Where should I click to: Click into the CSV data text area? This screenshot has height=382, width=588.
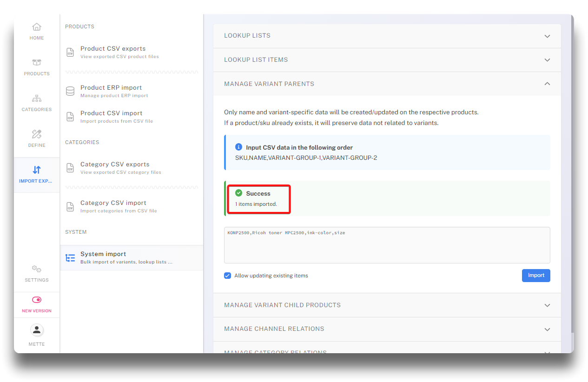tap(387, 246)
